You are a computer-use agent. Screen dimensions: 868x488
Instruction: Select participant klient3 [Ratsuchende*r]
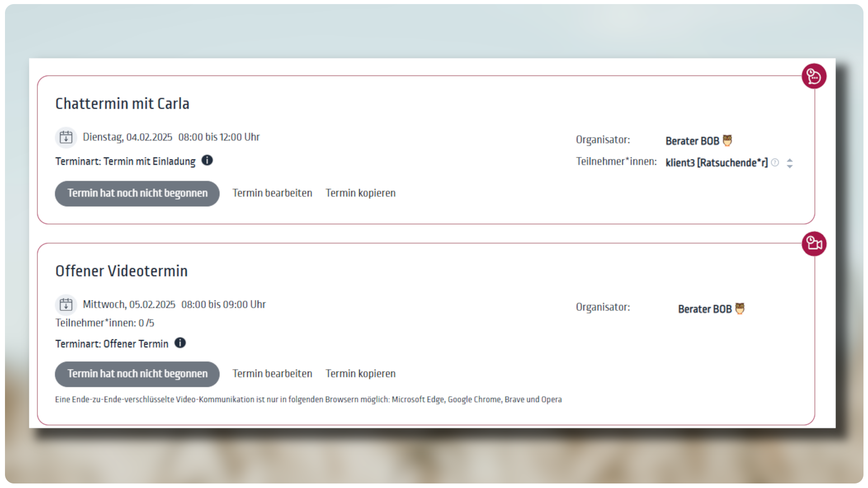tap(716, 163)
